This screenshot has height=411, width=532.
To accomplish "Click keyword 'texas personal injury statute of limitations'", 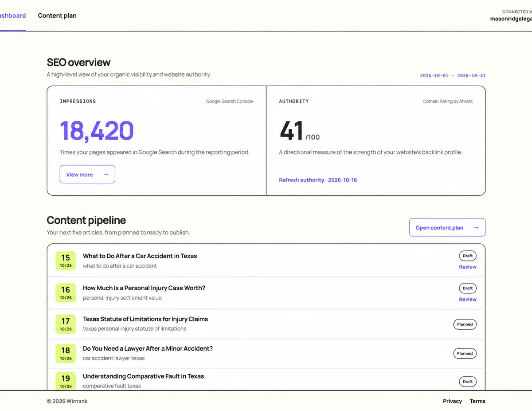I will coord(135,329).
